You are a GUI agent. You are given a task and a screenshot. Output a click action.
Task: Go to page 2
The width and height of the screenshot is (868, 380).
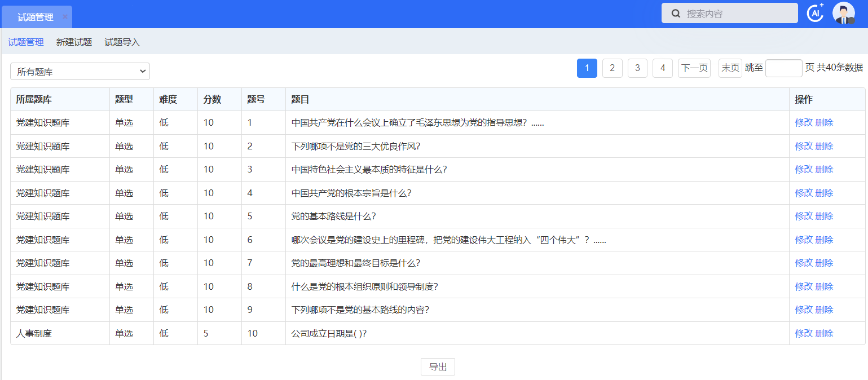tap(612, 68)
